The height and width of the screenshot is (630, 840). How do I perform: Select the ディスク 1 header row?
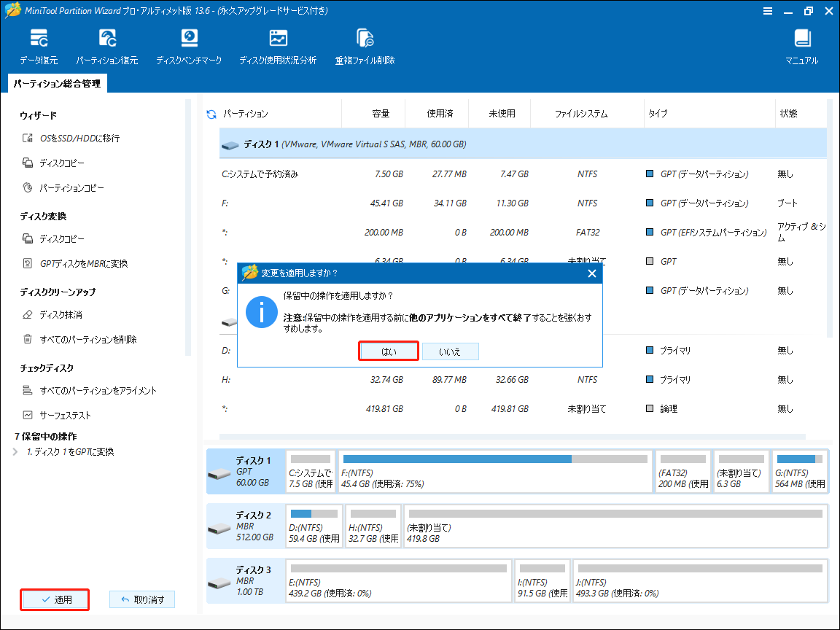(x=523, y=144)
